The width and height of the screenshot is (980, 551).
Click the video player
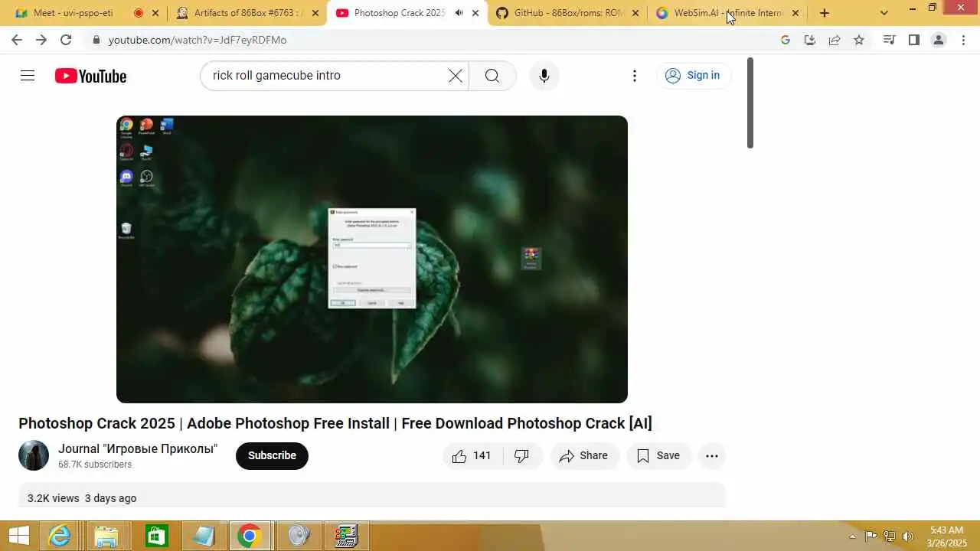(372, 259)
